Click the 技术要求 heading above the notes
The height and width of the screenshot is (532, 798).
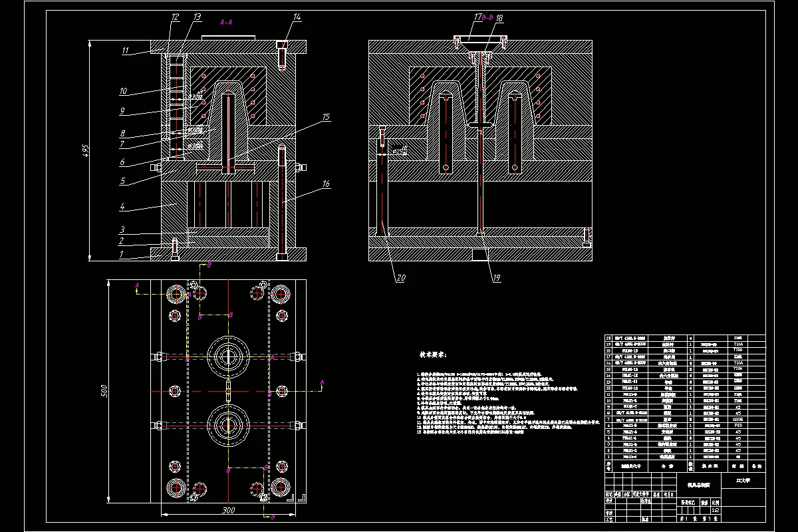coord(433,355)
